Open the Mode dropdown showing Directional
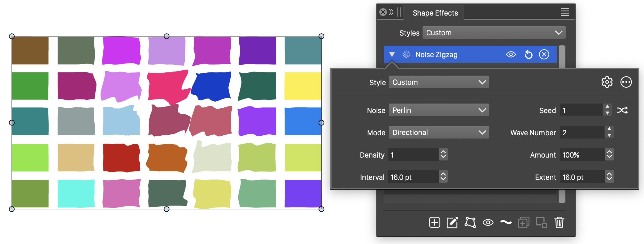Screen dimensions: 644x244 coord(438,132)
